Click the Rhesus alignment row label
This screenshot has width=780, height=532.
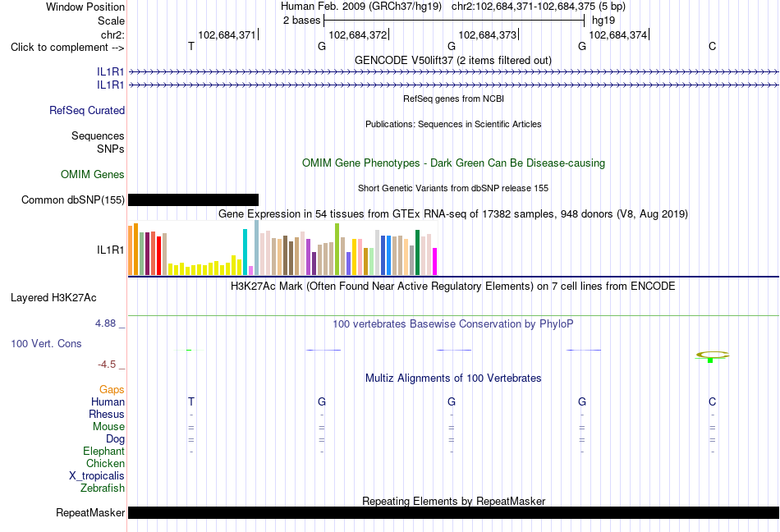point(107,414)
